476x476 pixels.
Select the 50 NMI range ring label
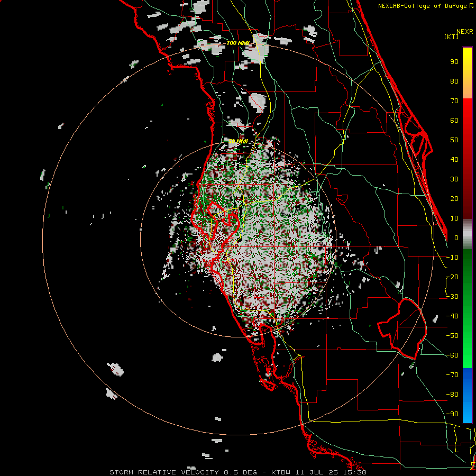pyautogui.click(x=238, y=141)
